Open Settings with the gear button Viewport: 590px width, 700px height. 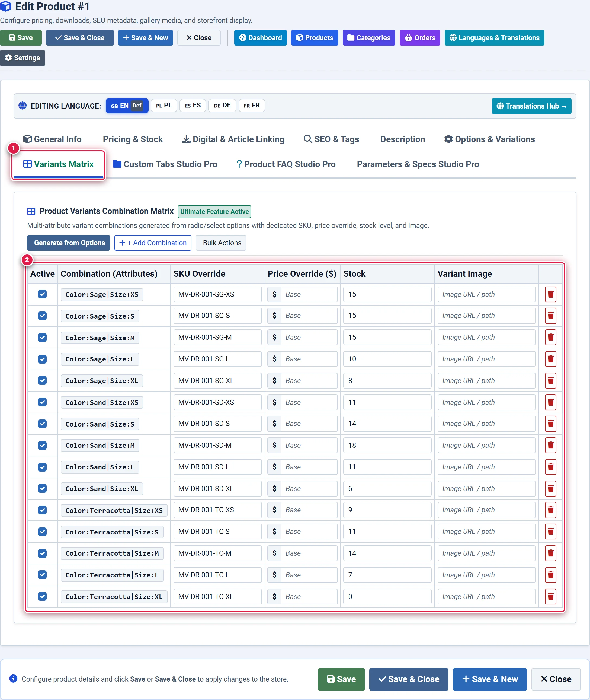pos(23,58)
